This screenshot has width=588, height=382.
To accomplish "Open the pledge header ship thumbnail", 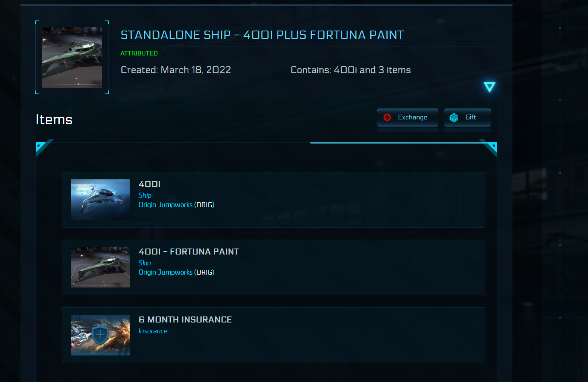I will [72, 57].
